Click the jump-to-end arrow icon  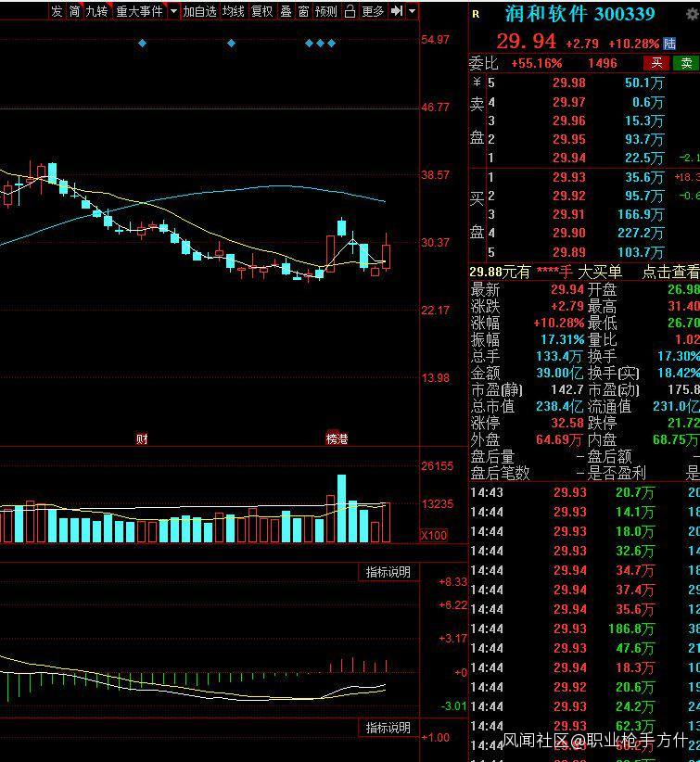[x=397, y=11]
